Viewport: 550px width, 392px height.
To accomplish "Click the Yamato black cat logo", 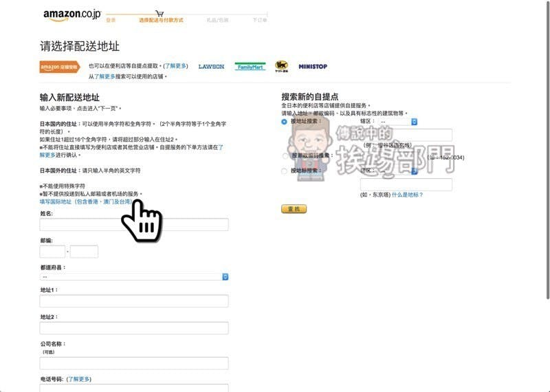I will pyautogui.click(x=281, y=66).
